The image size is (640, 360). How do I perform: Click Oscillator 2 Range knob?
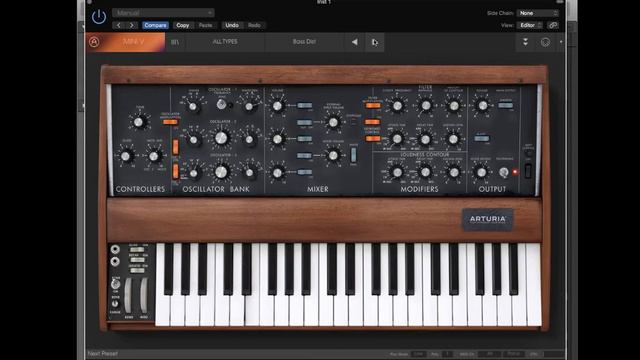tap(194, 140)
